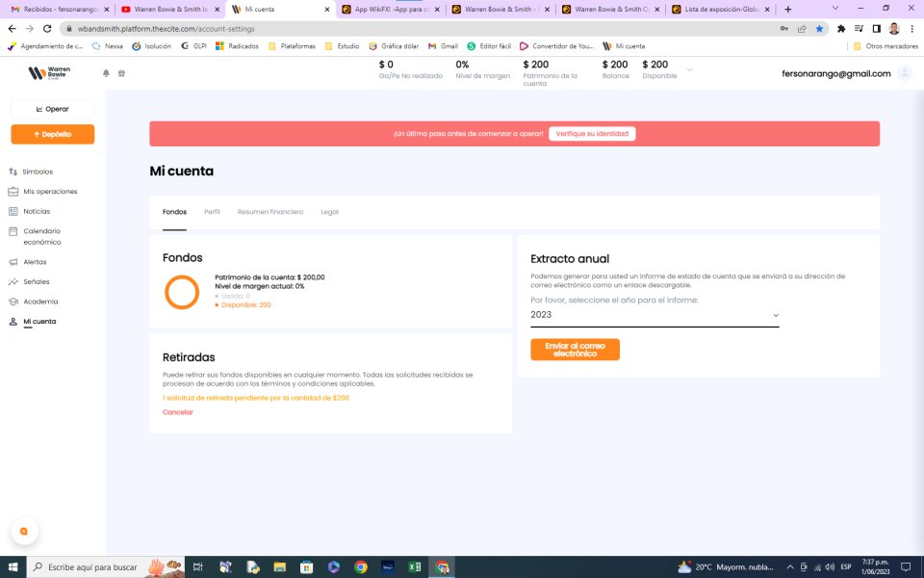Open Academia in the sidebar
924x578 pixels.
point(40,302)
